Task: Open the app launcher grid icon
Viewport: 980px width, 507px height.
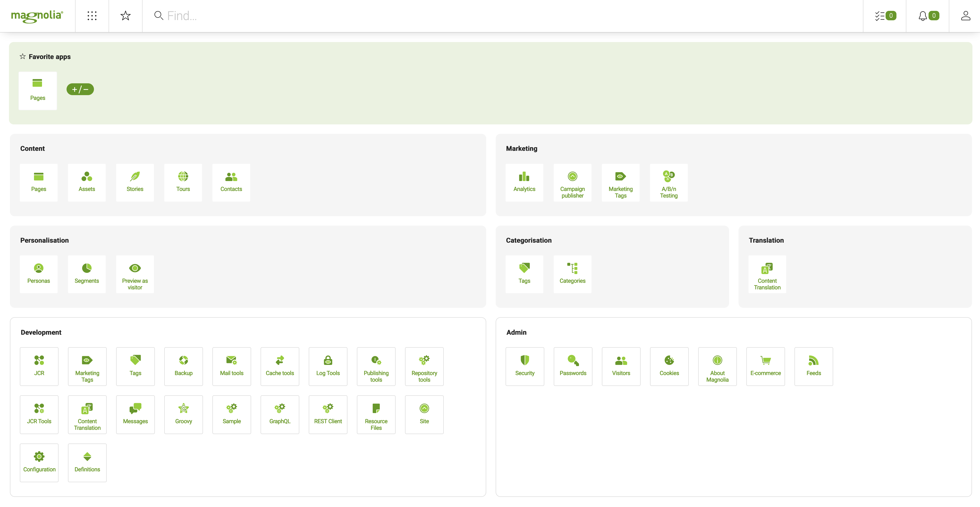Action: [92, 16]
